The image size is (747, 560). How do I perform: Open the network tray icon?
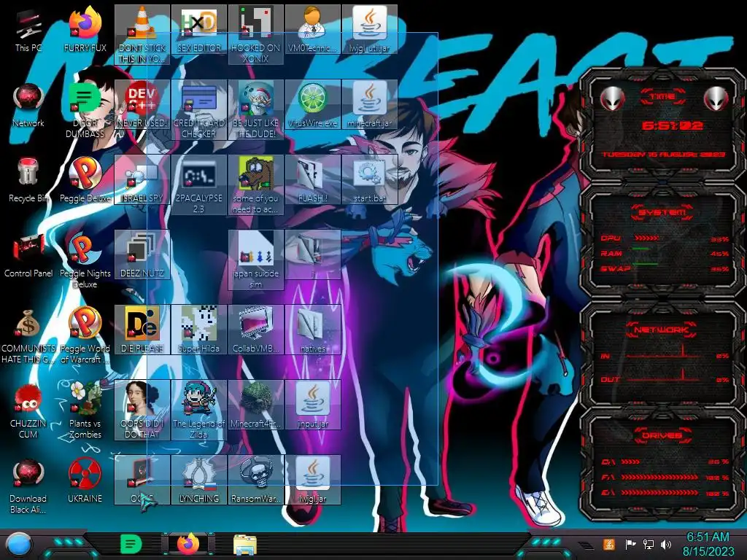[x=648, y=544]
